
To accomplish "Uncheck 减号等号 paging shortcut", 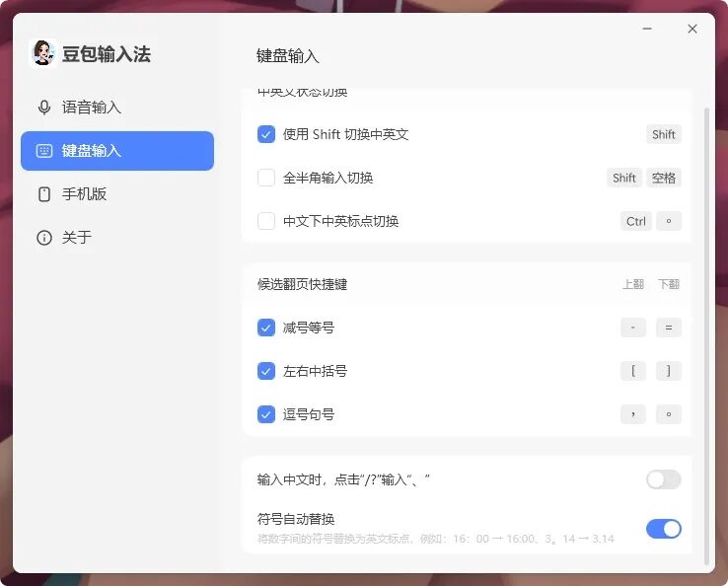I will pyautogui.click(x=266, y=328).
